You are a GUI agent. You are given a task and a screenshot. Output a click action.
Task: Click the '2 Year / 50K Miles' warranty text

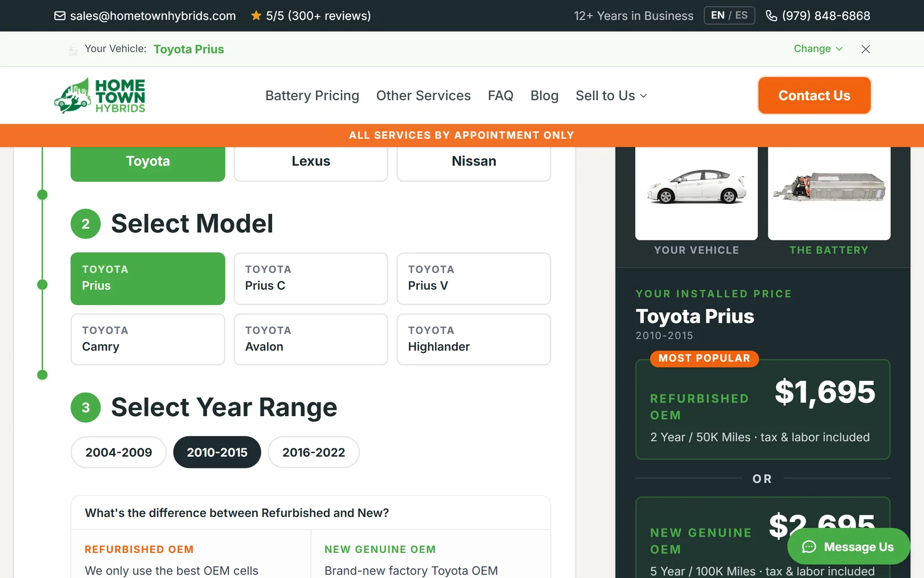pos(700,437)
